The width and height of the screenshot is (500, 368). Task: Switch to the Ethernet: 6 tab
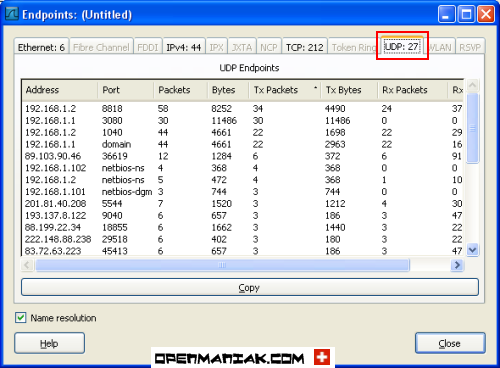(41, 47)
